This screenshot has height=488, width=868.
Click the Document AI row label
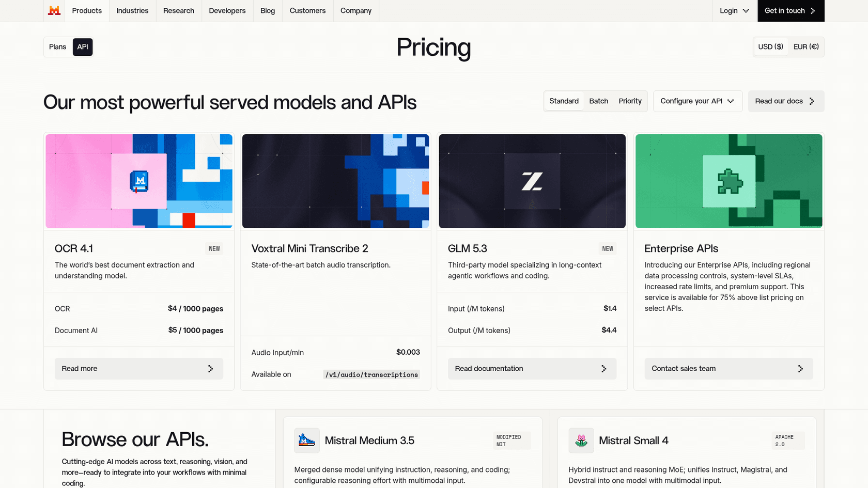[76, 330]
